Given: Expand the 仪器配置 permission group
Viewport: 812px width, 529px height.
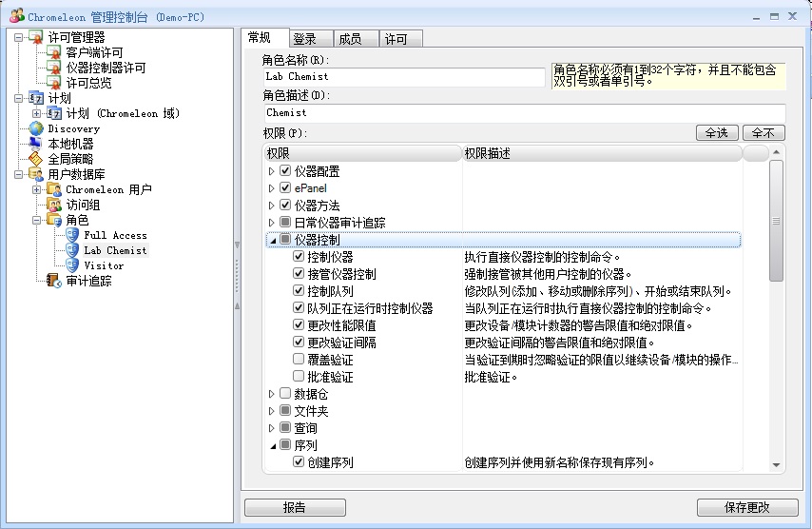Looking at the screenshot, I should click(271, 171).
